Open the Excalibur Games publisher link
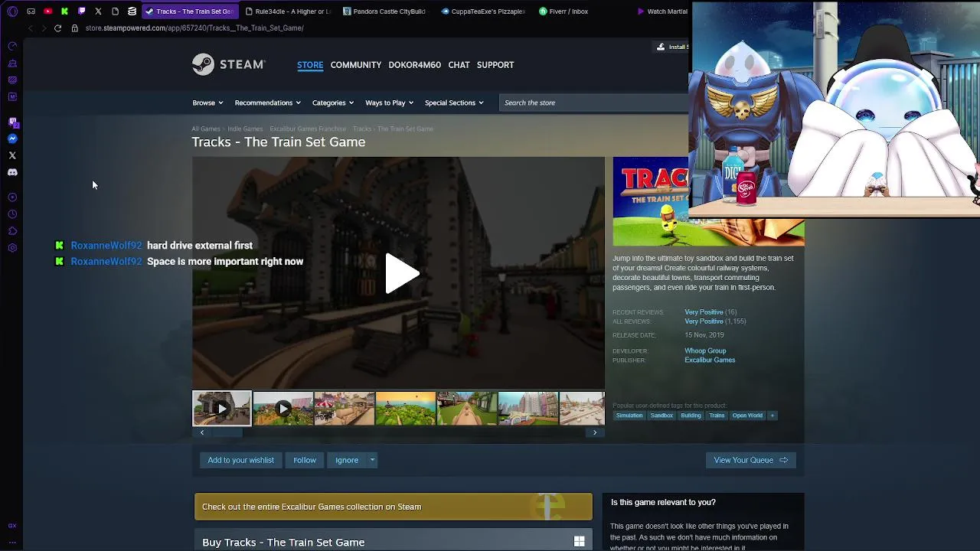980x551 pixels. coord(710,360)
